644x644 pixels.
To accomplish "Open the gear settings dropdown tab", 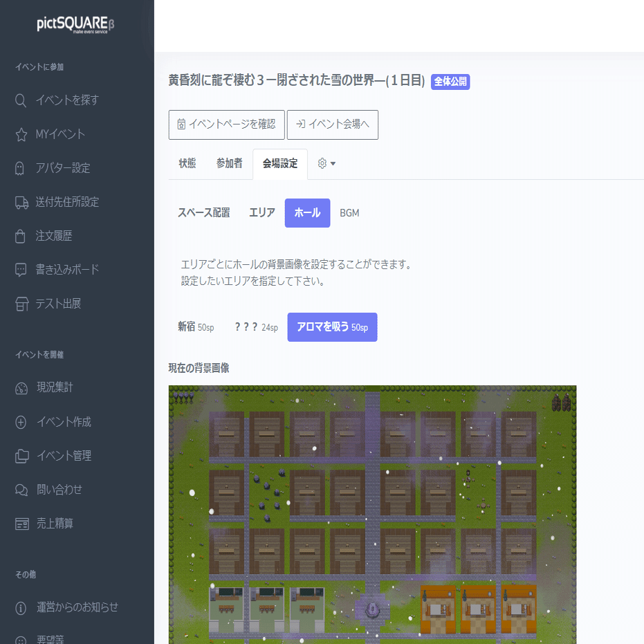I will coord(326,163).
